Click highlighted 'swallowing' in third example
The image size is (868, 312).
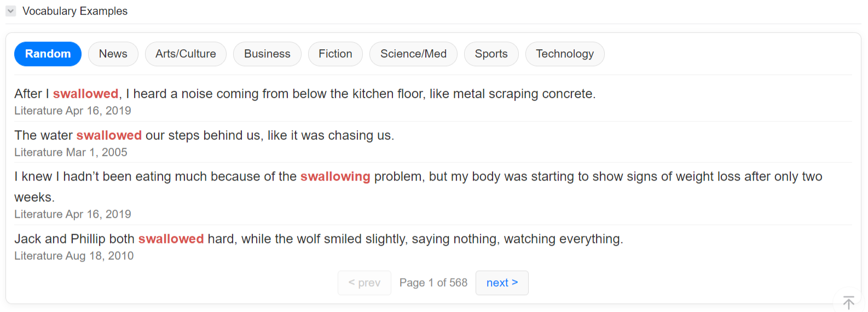click(x=335, y=176)
